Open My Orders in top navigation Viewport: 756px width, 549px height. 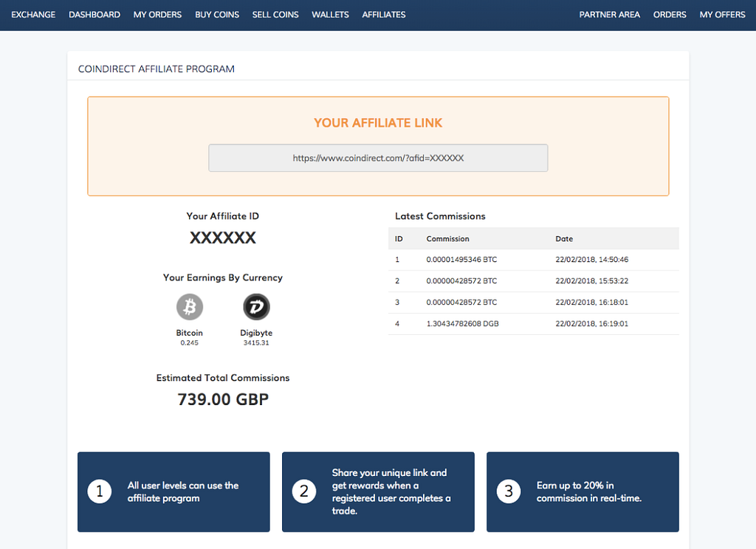click(x=158, y=15)
